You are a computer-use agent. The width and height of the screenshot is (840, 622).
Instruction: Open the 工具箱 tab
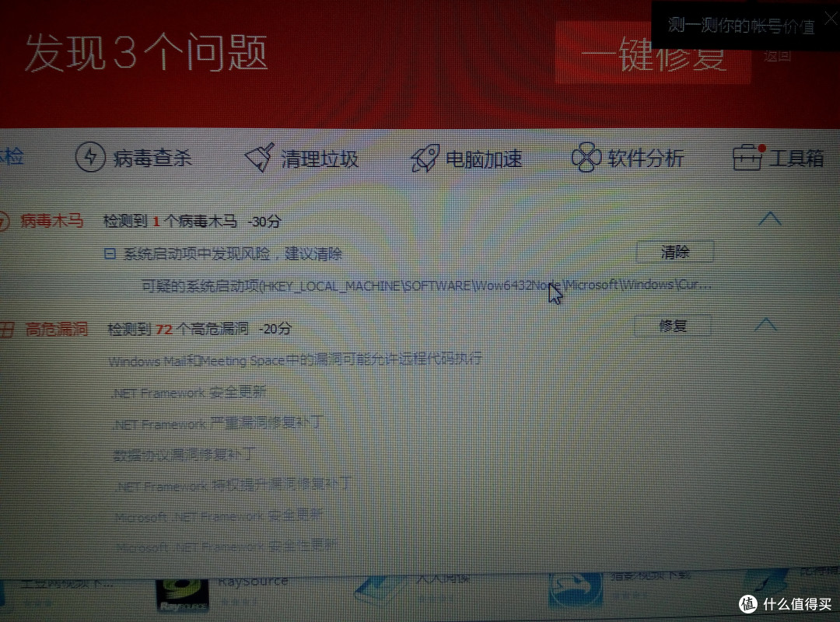[778, 158]
